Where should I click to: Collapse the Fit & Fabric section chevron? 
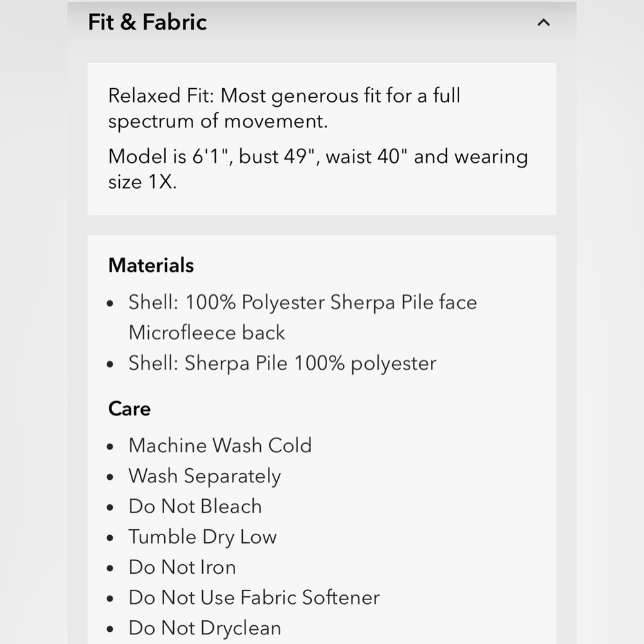(544, 23)
